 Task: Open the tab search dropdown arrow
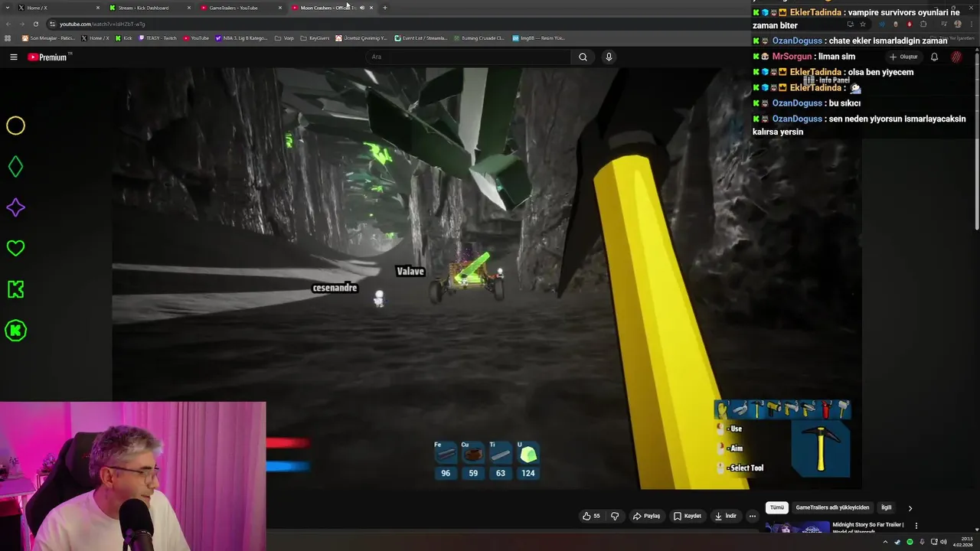pos(8,8)
